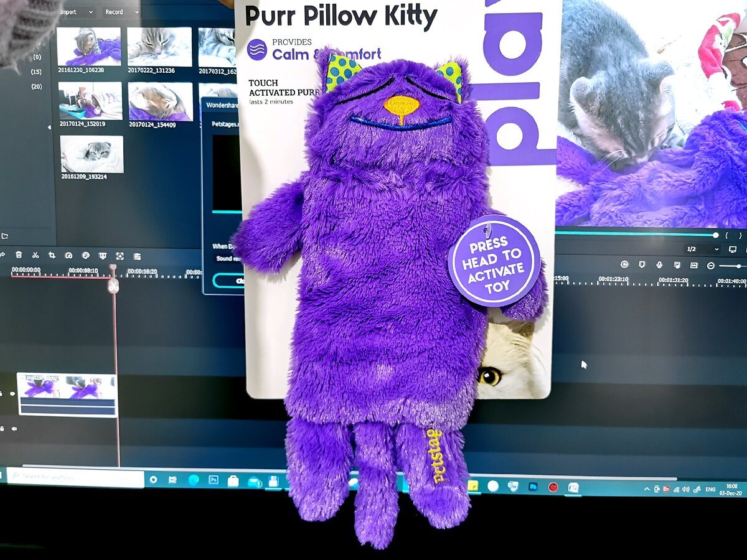Open the Speed control in timeline toolbar

pyautogui.click(x=69, y=255)
